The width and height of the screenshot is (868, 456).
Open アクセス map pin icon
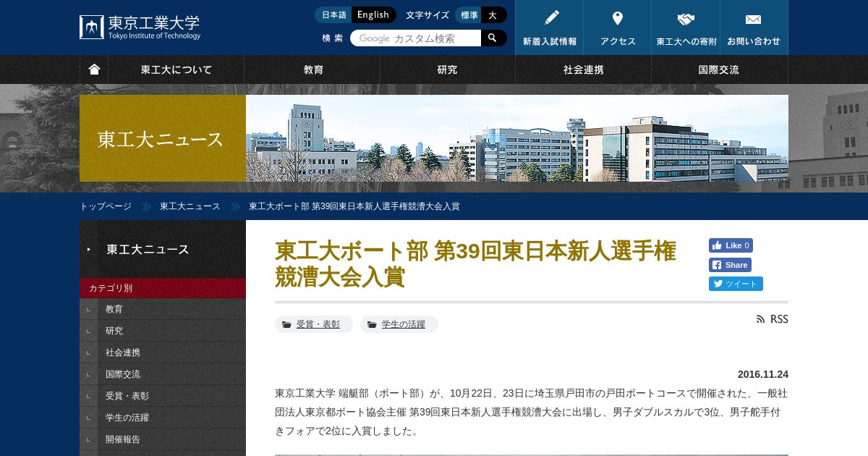click(618, 28)
